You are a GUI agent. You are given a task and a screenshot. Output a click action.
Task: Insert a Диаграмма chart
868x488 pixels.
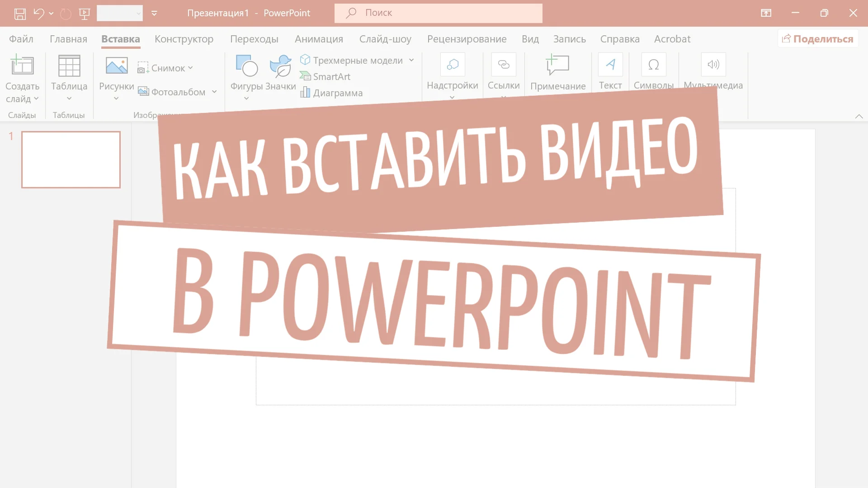click(x=331, y=93)
